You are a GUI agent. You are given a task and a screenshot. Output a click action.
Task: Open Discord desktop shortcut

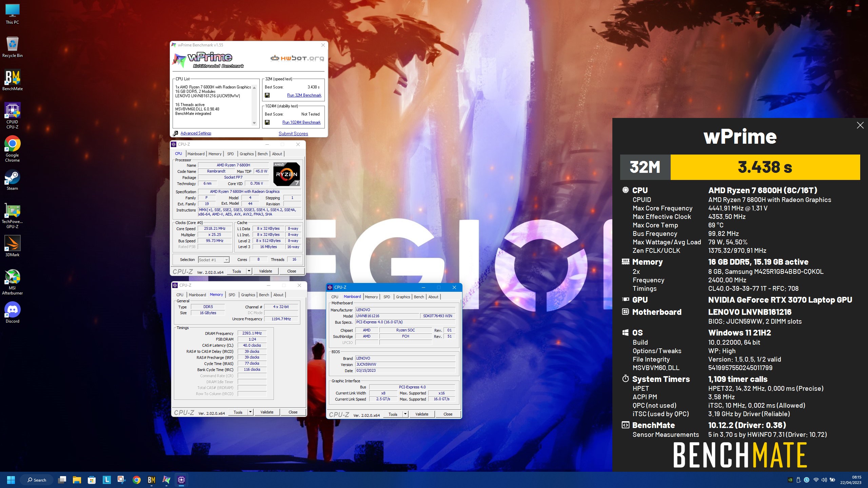12,313
